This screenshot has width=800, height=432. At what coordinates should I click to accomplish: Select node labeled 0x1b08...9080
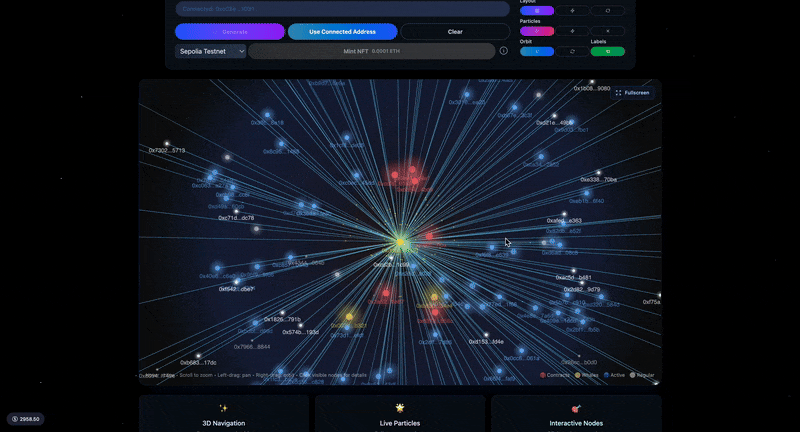pos(592,82)
